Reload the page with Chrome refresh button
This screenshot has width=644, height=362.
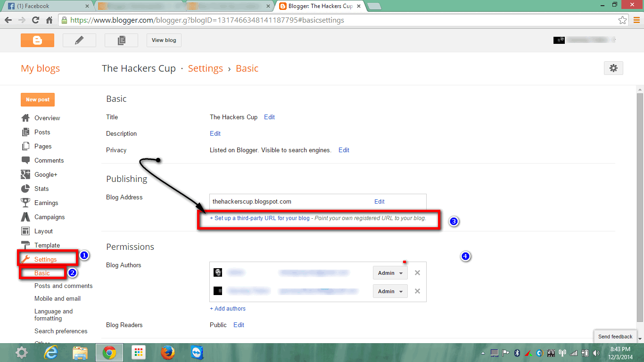pyautogui.click(x=35, y=20)
